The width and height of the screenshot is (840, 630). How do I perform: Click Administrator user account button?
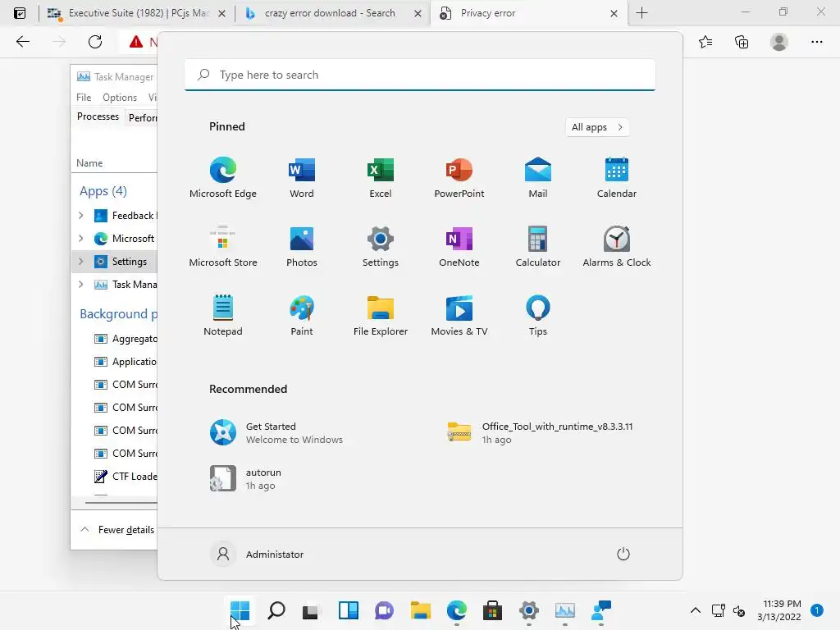(x=258, y=554)
